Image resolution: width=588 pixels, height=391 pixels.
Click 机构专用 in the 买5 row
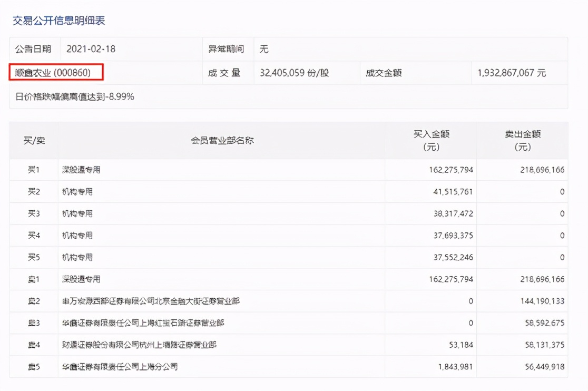pyautogui.click(x=77, y=257)
